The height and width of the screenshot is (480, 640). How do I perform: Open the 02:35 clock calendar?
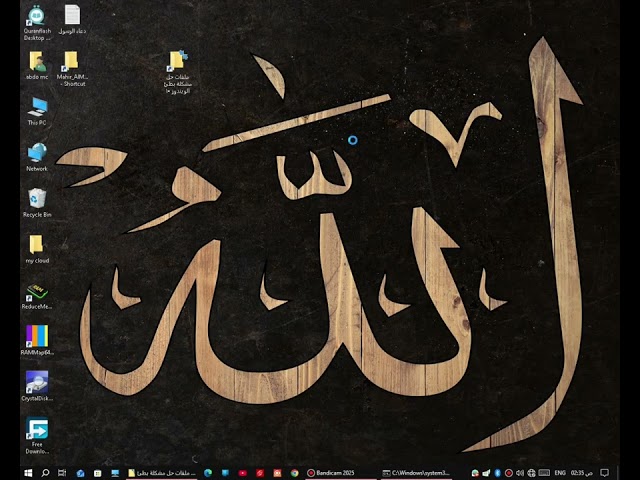click(x=581, y=473)
